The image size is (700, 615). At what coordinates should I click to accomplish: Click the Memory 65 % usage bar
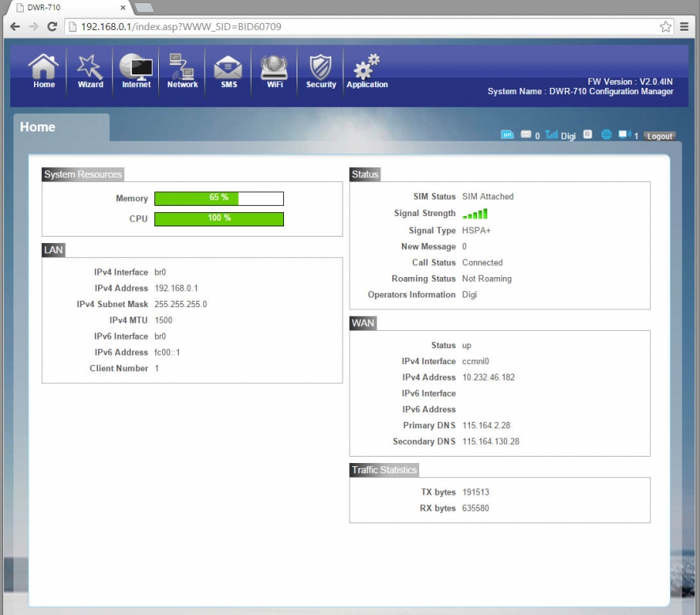pos(219,199)
